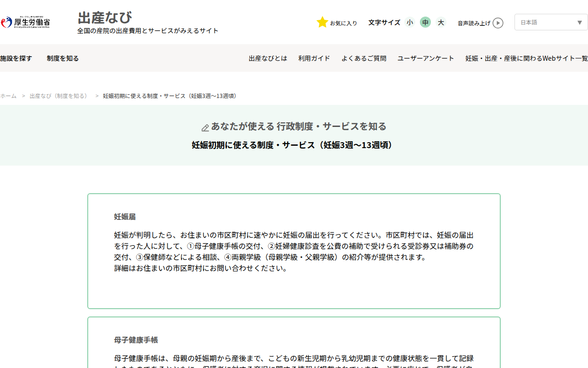Set text size to large 大
The image size is (588, 368).
[441, 22]
